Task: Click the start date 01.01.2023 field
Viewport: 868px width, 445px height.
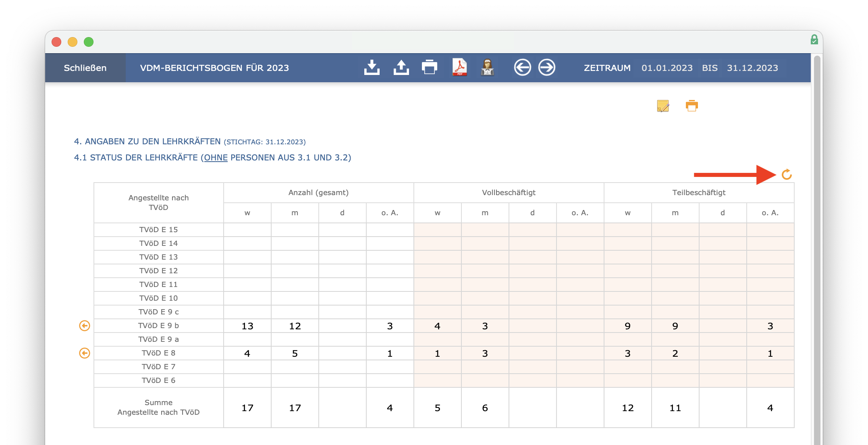Action: pos(667,68)
